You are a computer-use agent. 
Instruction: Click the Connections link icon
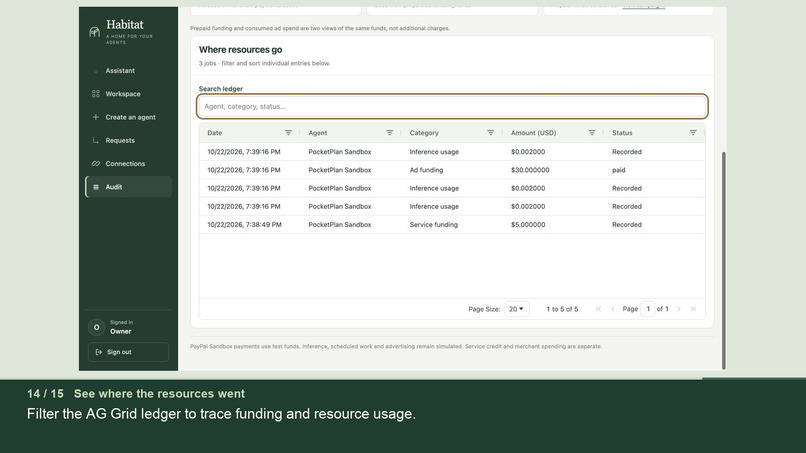point(96,164)
